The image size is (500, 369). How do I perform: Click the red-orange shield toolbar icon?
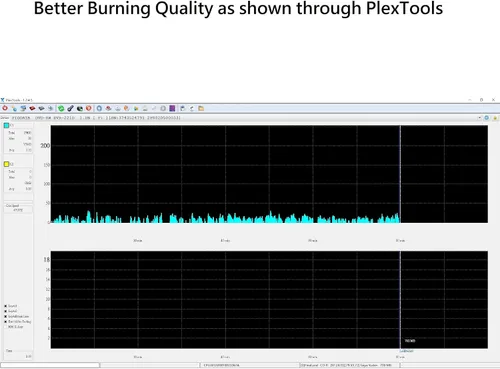click(89, 108)
